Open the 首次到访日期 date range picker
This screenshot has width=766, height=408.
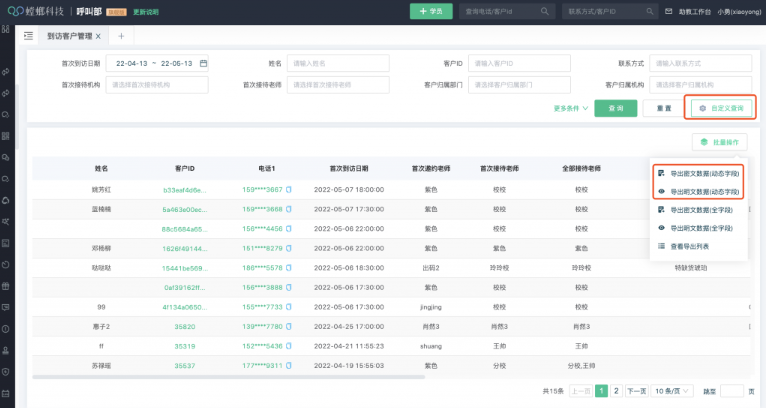tap(157, 64)
